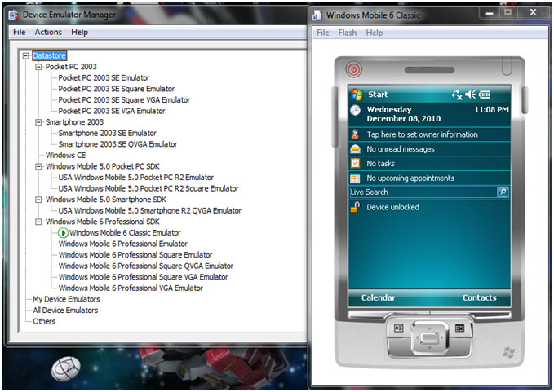Image resolution: width=554 pixels, height=392 pixels.
Task: Tap the Start label on the emulator
Action: pos(378,95)
